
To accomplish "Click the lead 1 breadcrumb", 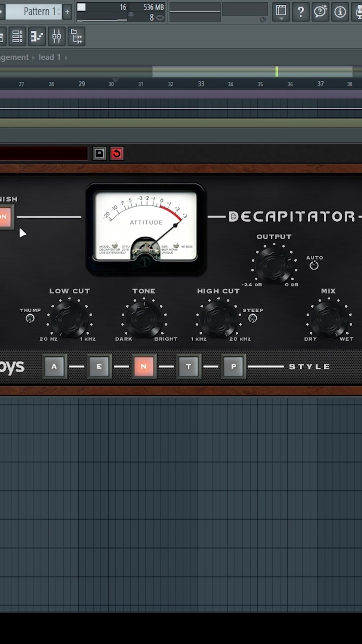I will tap(50, 57).
